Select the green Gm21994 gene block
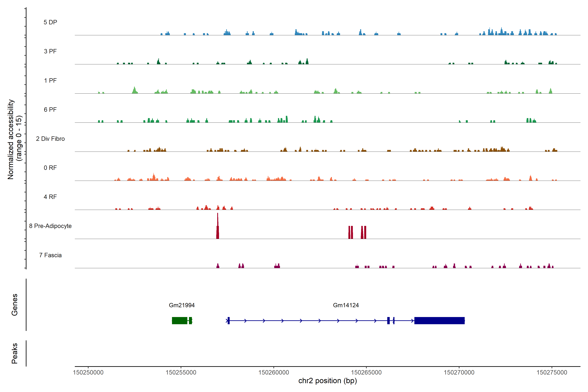This screenshot has width=588, height=392. click(x=180, y=320)
